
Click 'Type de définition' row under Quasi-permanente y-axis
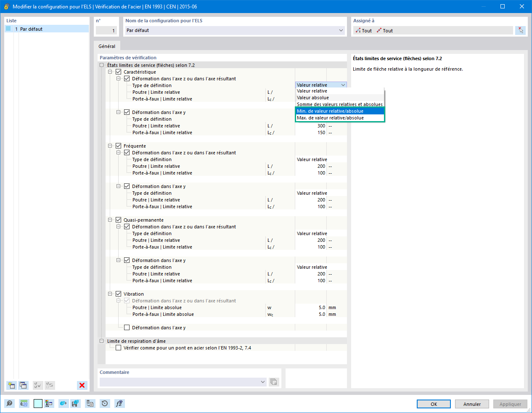[x=226, y=267]
